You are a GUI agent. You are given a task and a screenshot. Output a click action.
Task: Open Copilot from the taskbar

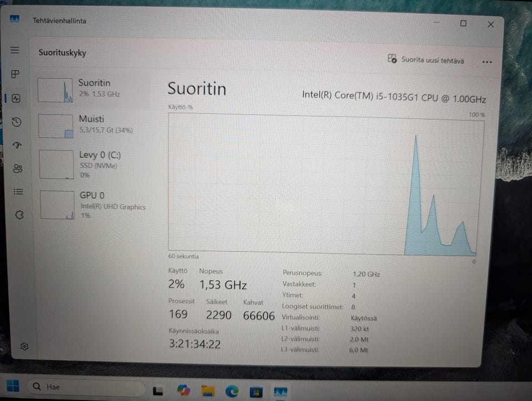[183, 390]
